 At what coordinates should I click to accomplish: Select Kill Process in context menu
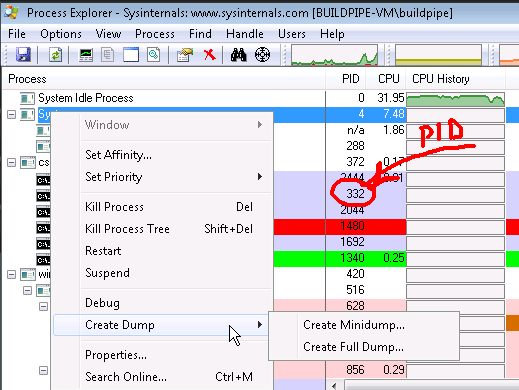(x=162, y=207)
